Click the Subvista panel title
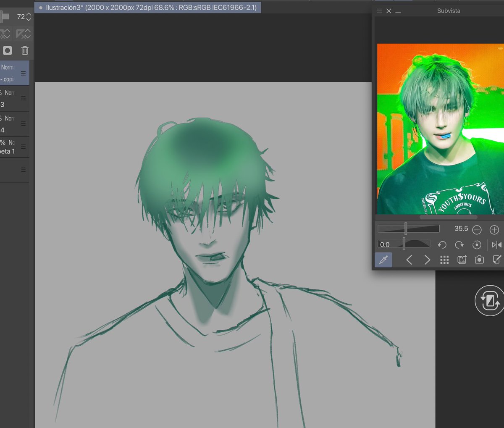504x428 pixels. coord(449,11)
